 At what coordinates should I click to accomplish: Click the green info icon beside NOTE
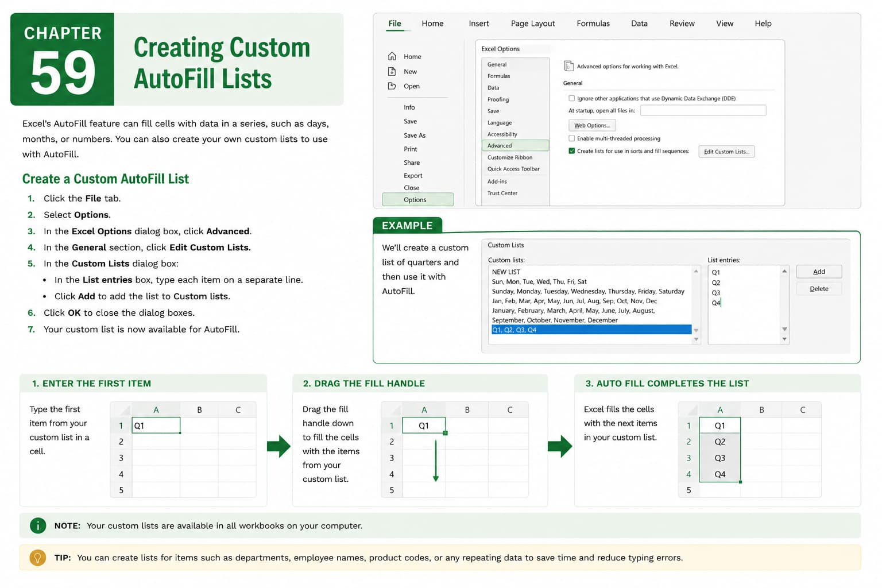point(38,525)
